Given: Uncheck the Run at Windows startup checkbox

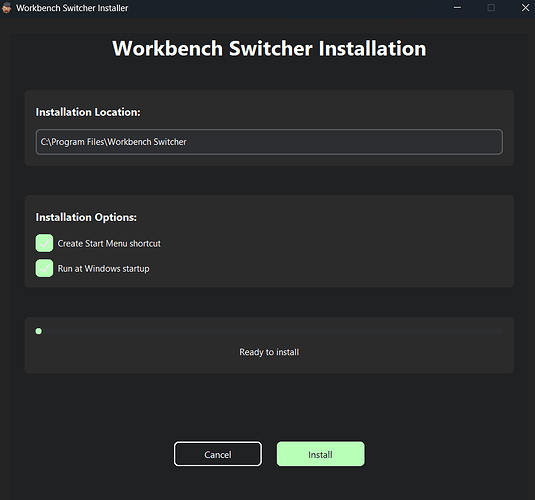Looking at the screenshot, I should point(44,268).
